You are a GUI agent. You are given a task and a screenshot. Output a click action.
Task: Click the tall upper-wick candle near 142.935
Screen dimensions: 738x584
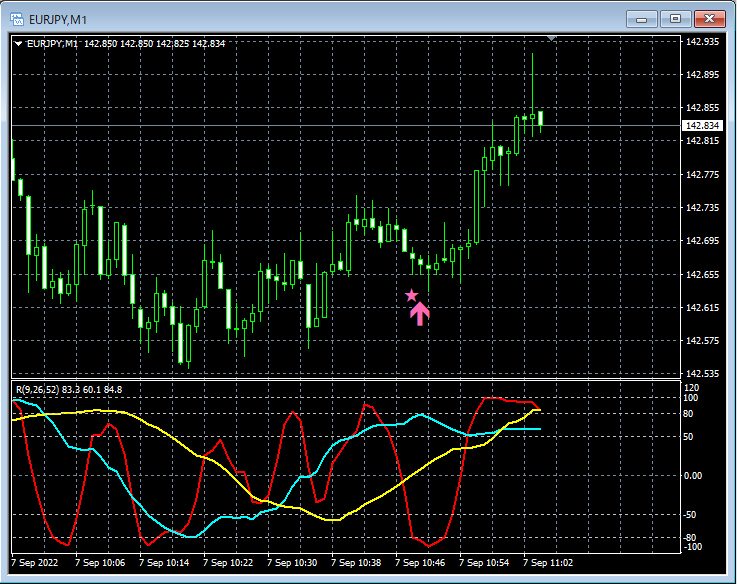[532, 94]
